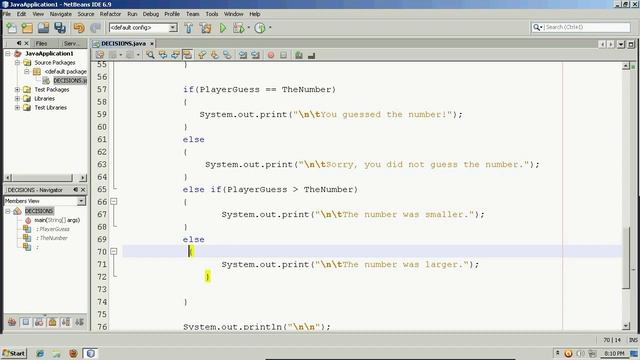
Task: Click Shift Line Right editor icon
Action: coord(256,55)
